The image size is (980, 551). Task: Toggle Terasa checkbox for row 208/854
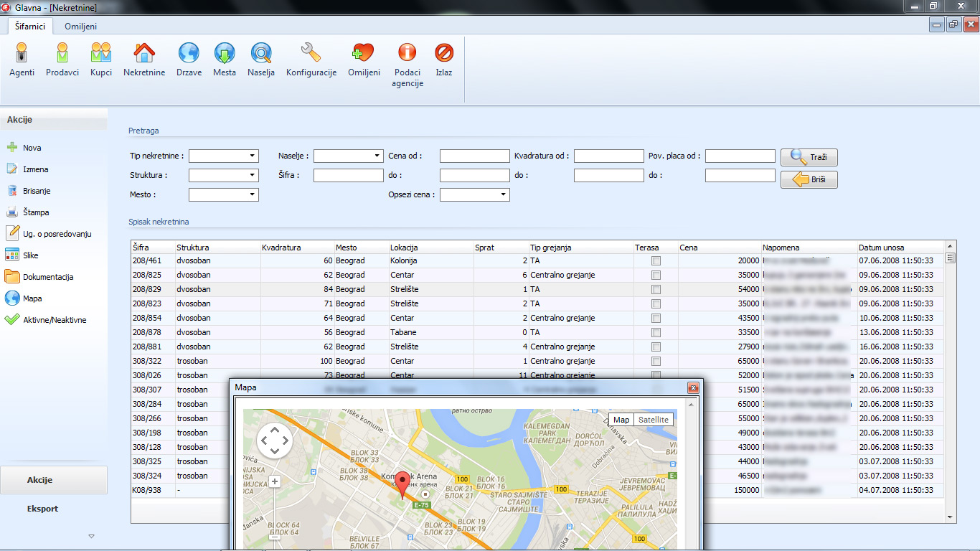click(x=656, y=319)
